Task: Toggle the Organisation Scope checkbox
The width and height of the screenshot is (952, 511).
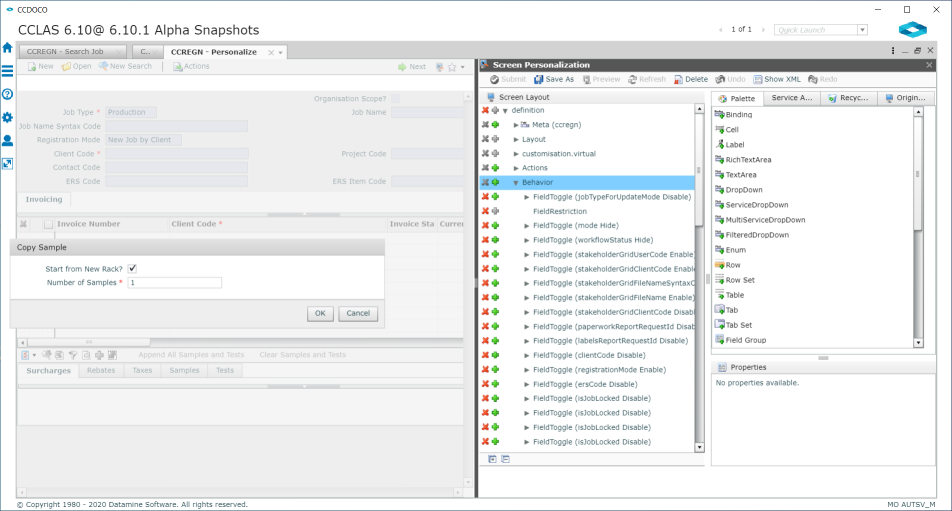Action: click(396, 98)
